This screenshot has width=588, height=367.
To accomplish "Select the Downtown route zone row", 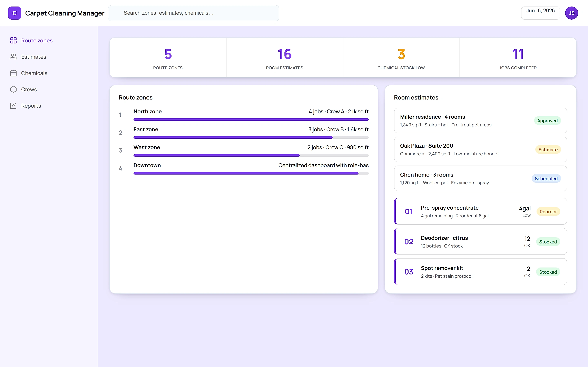I will click(x=244, y=168).
